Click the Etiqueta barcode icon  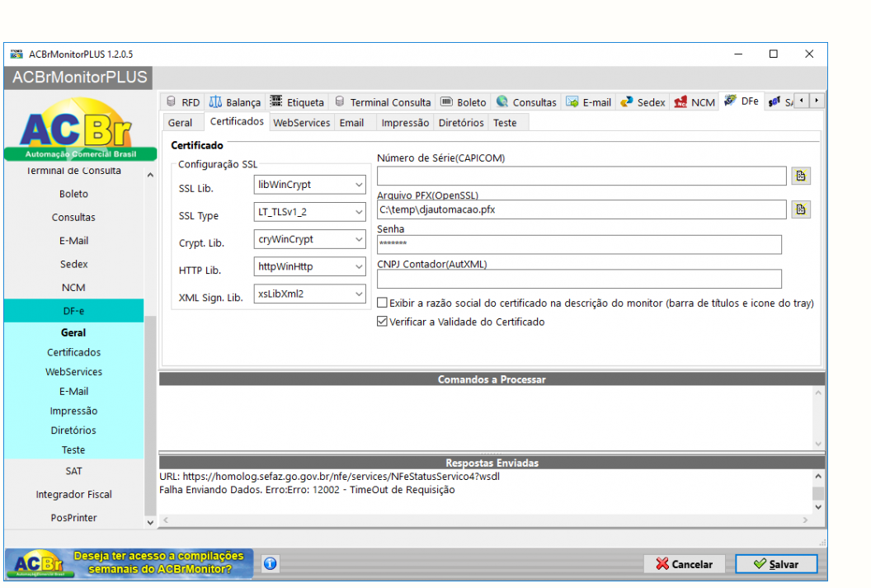coord(276,101)
